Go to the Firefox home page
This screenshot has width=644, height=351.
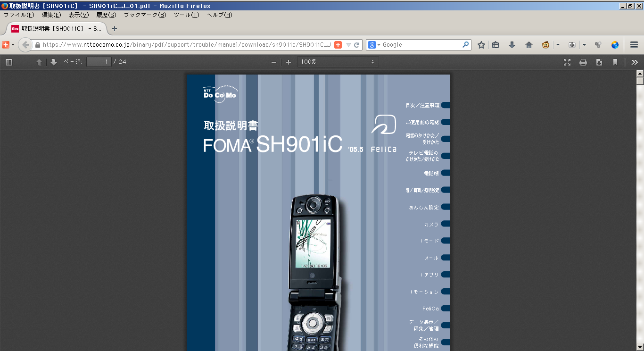pyautogui.click(x=528, y=45)
